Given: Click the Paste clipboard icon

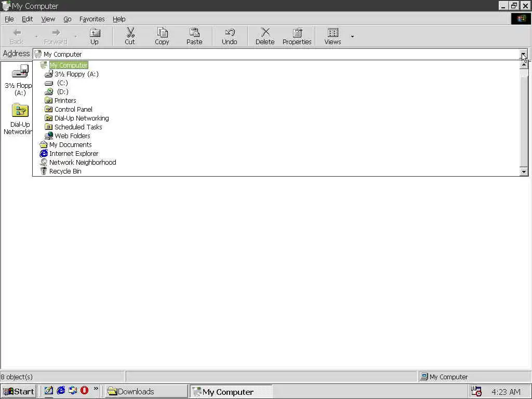Looking at the screenshot, I should (194, 33).
